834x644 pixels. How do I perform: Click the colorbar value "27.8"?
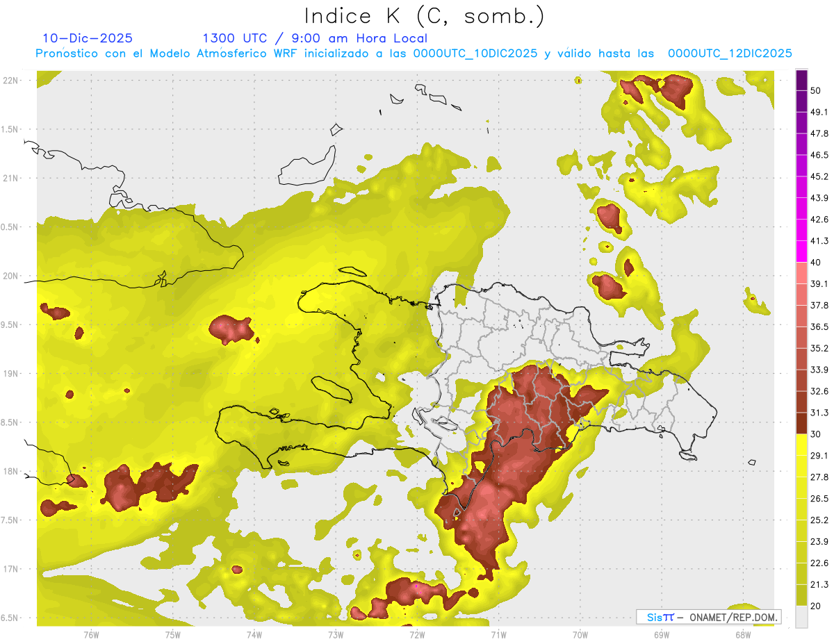click(x=820, y=477)
